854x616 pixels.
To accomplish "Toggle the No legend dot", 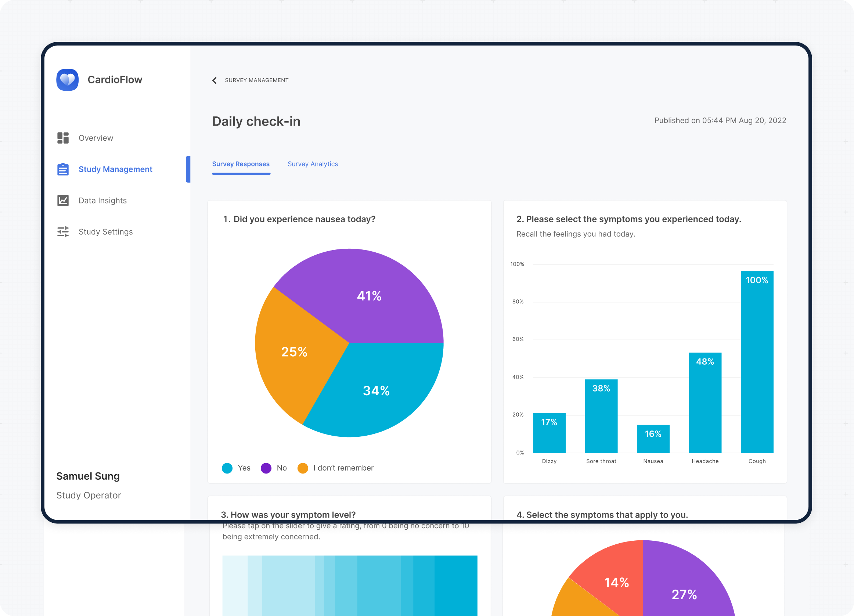I will click(266, 468).
